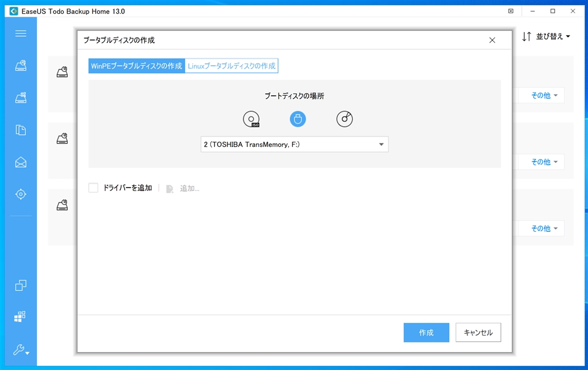Select USB drive boot disk location
588x370 pixels.
pyautogui.click(x=298, y=119)
